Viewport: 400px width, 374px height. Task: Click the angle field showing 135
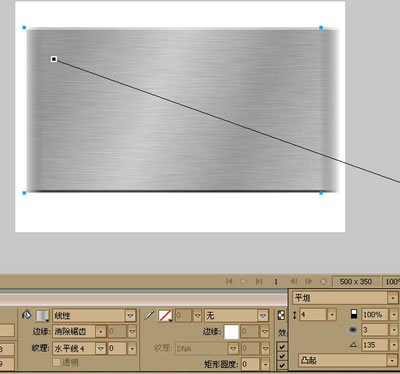click(x=375, y=345)
